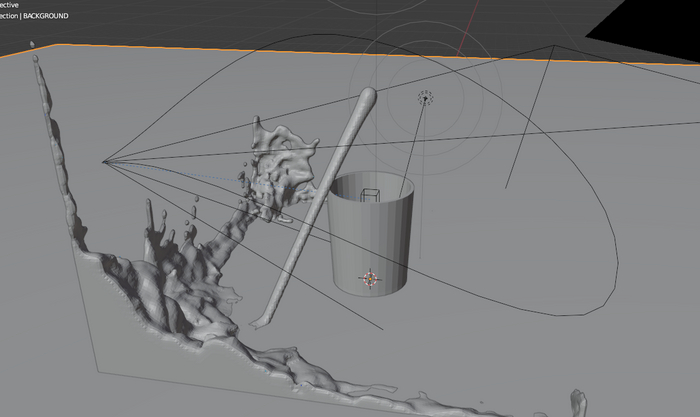Select the small droplet above the orange edge

click(x=33, y=44)
